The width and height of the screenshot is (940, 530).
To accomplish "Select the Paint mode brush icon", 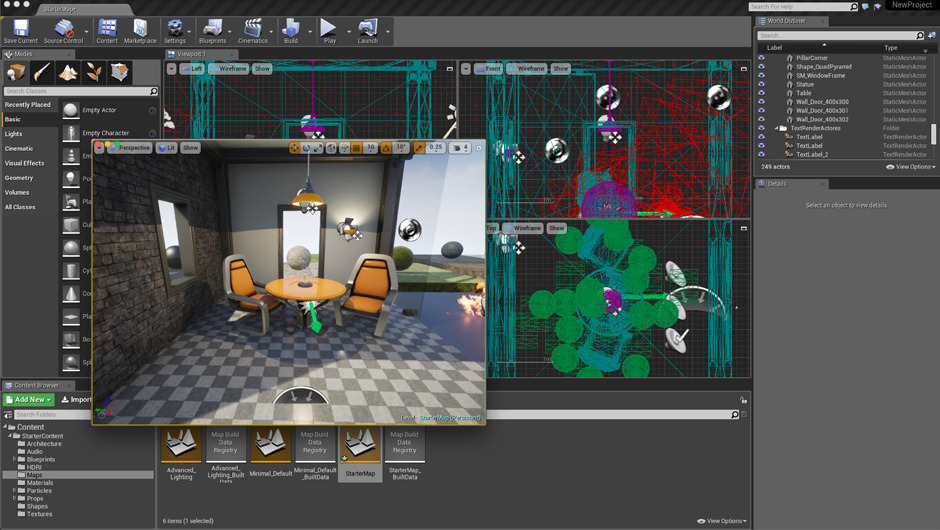I will [x=42, y=72].
